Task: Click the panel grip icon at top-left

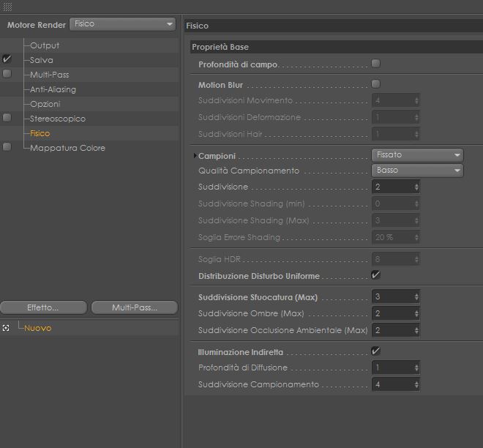Action: click(x=7, y=6)
